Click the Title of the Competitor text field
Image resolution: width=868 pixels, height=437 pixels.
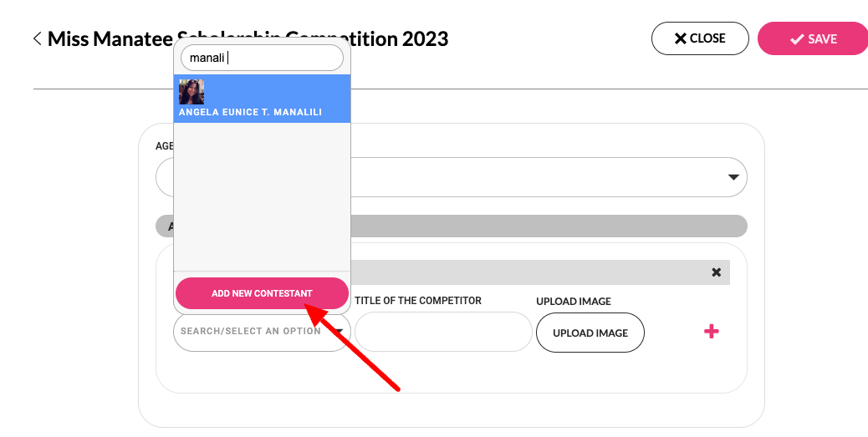443,332
